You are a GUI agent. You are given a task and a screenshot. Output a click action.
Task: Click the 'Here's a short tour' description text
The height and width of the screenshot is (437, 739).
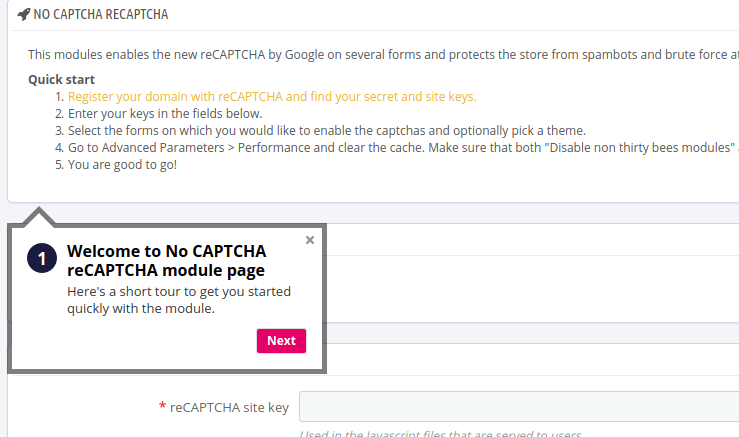pos(179,300)
